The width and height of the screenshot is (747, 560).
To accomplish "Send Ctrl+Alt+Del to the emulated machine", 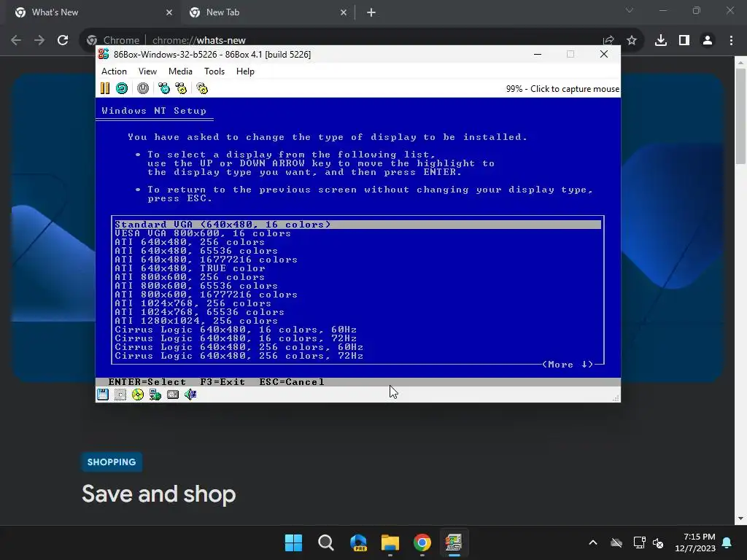I will click(164, 88).
